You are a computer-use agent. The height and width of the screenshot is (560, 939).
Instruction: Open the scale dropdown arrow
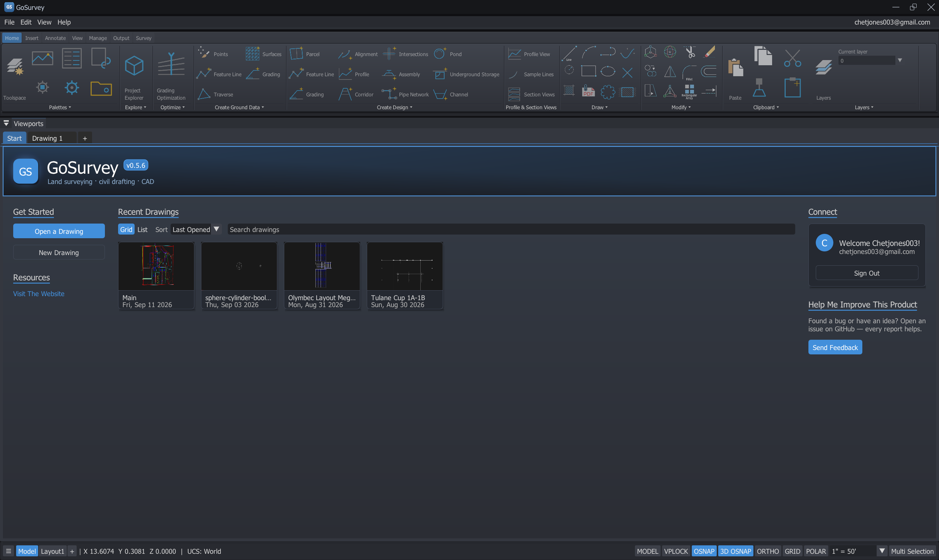[x=882, y=550]
